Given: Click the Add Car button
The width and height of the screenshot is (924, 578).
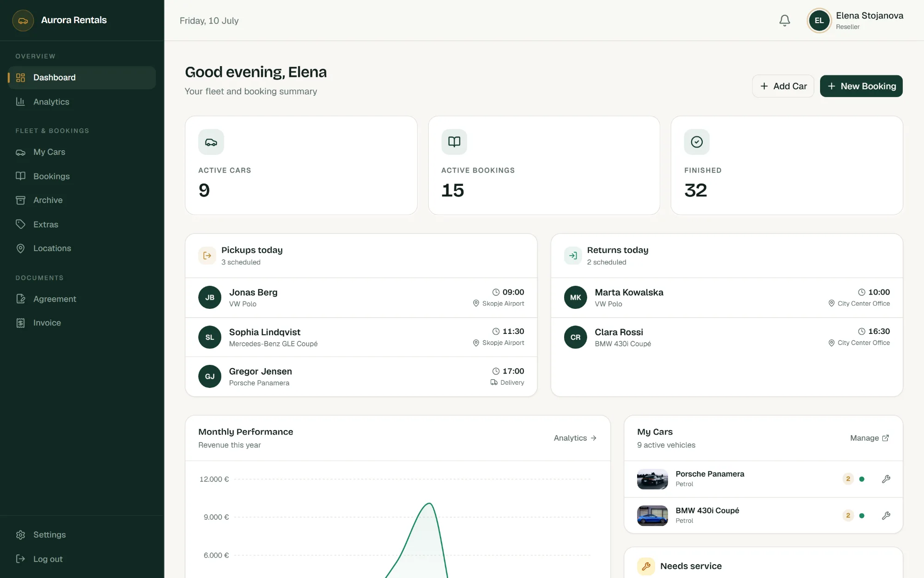Looking at the screenshot, I should 783,86.
